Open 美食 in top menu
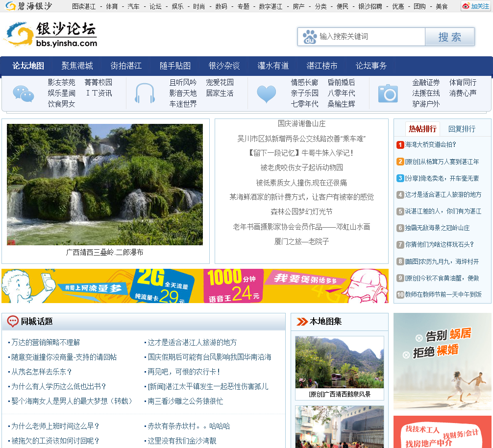Viewport: 493px width, 448px height. (x=442, y=6)
